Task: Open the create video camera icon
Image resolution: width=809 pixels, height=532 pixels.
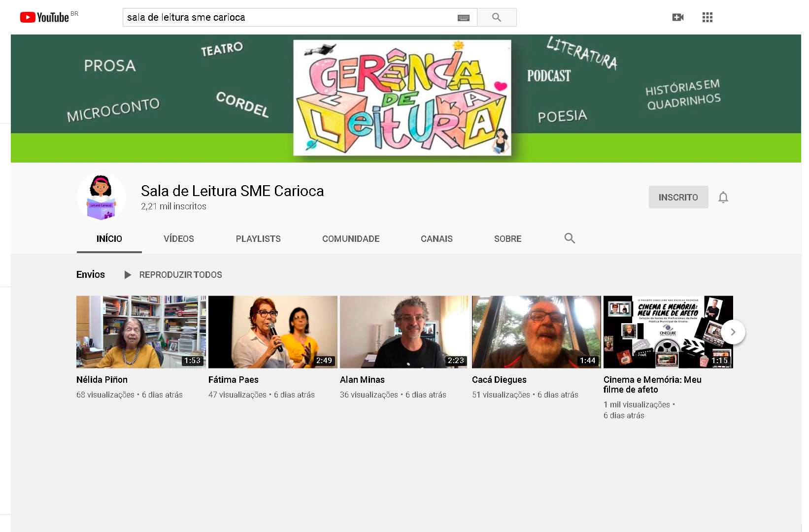Action: (x=678, y=17)
